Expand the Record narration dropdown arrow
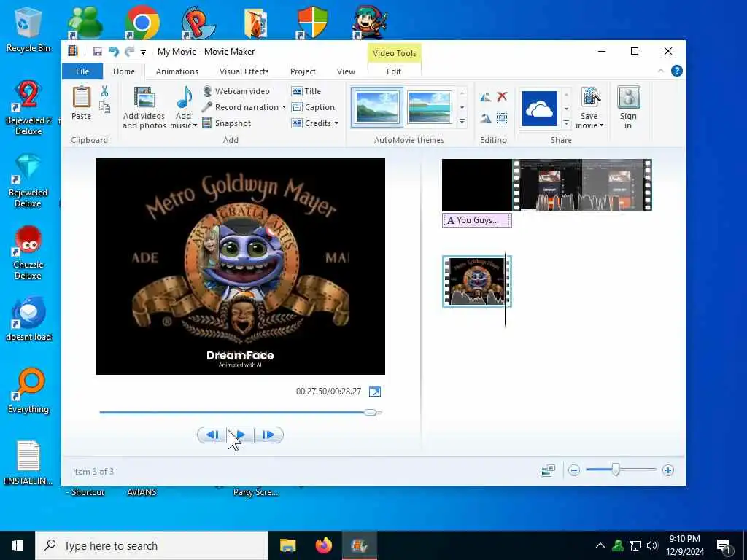The width and height of the screenshot is (747, 560). 284,107
